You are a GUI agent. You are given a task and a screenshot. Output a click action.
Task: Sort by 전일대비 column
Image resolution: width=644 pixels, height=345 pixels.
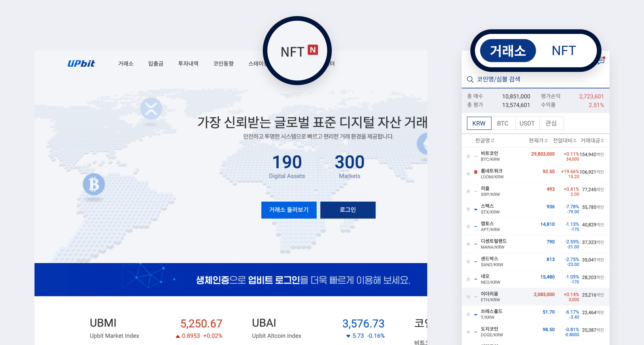point(565,140)
